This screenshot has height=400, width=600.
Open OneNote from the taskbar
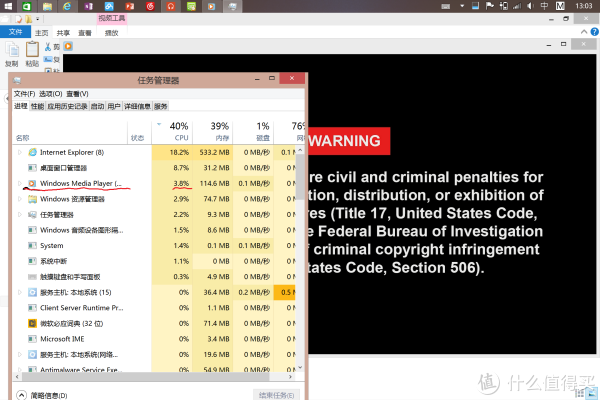pos(88,6)
